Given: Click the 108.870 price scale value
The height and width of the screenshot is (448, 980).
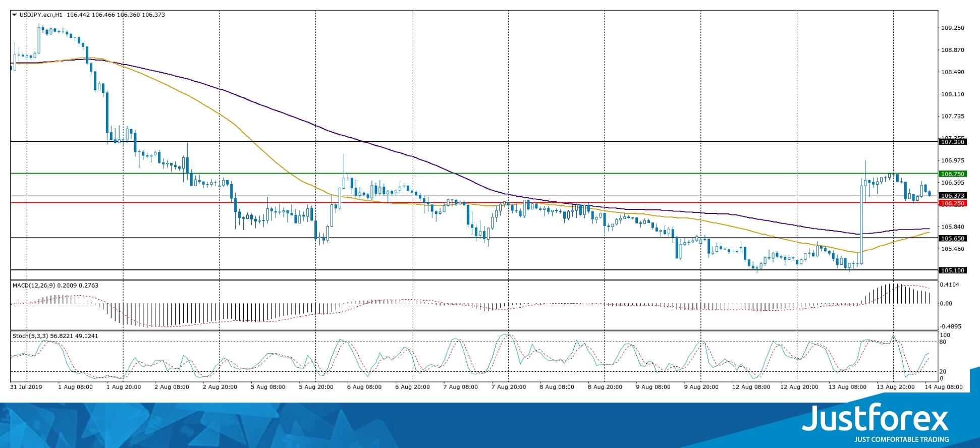Looking at the screenshot, I should pyautogui.click(x=953, y=50).
